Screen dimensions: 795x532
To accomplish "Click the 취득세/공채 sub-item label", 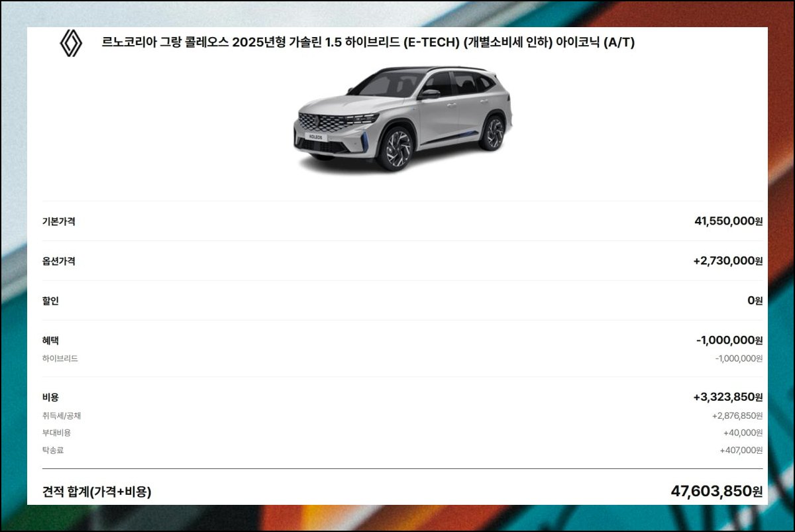I will click(x=62, y=416).
